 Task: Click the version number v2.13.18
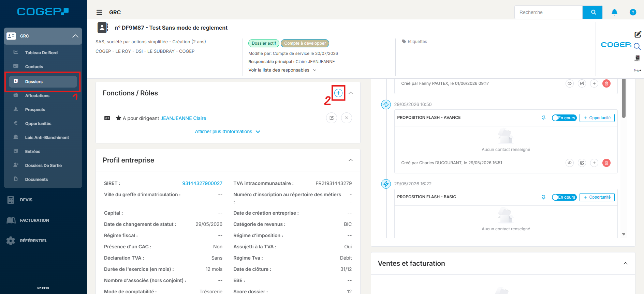coord(43,288)
